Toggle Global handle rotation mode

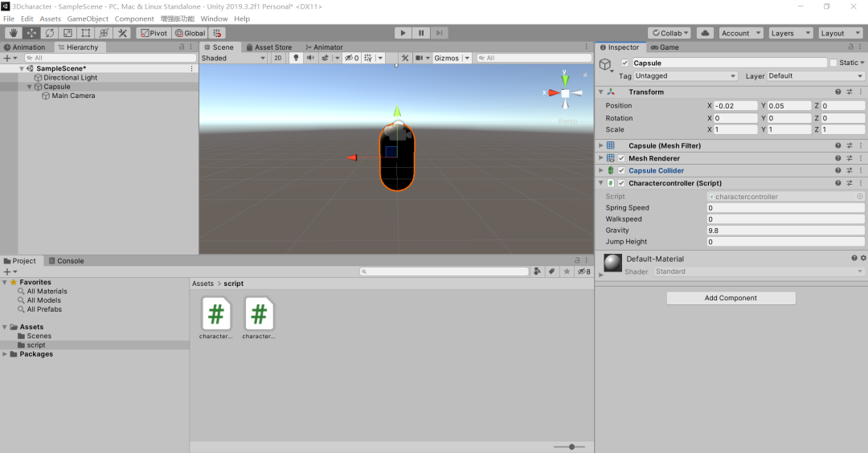(x=190, y=33)
